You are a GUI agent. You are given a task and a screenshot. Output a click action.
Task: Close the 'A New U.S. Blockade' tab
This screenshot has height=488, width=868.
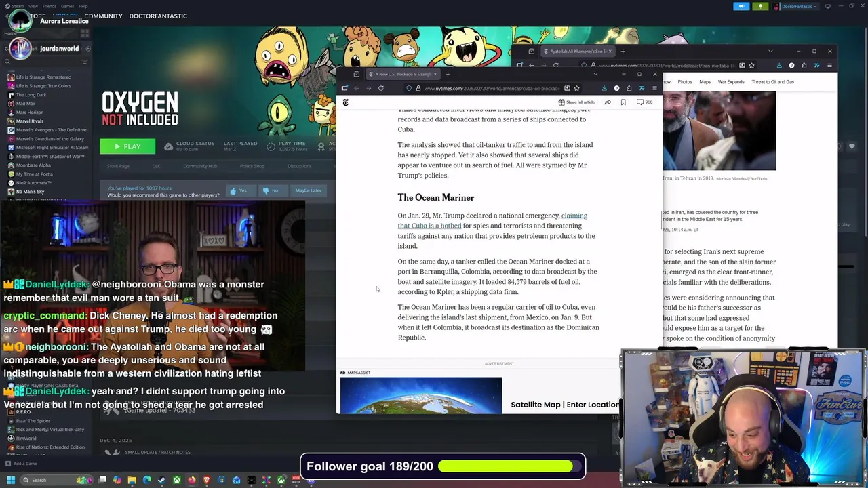click(x=435, y=74)
